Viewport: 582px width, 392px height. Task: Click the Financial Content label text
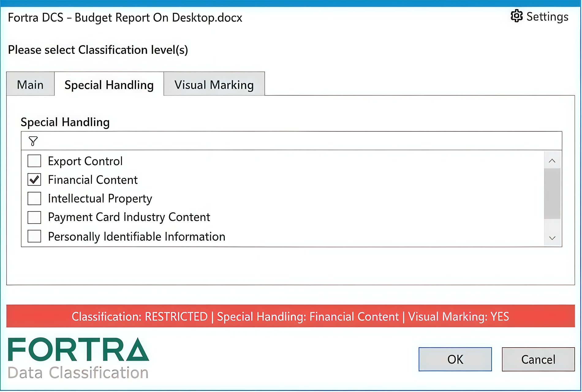93,180
